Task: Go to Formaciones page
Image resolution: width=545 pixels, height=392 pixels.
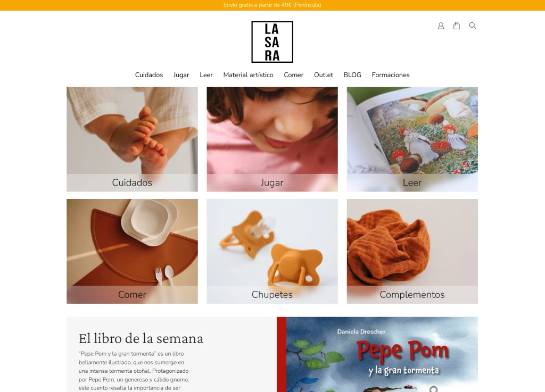Action: point(391,75)
